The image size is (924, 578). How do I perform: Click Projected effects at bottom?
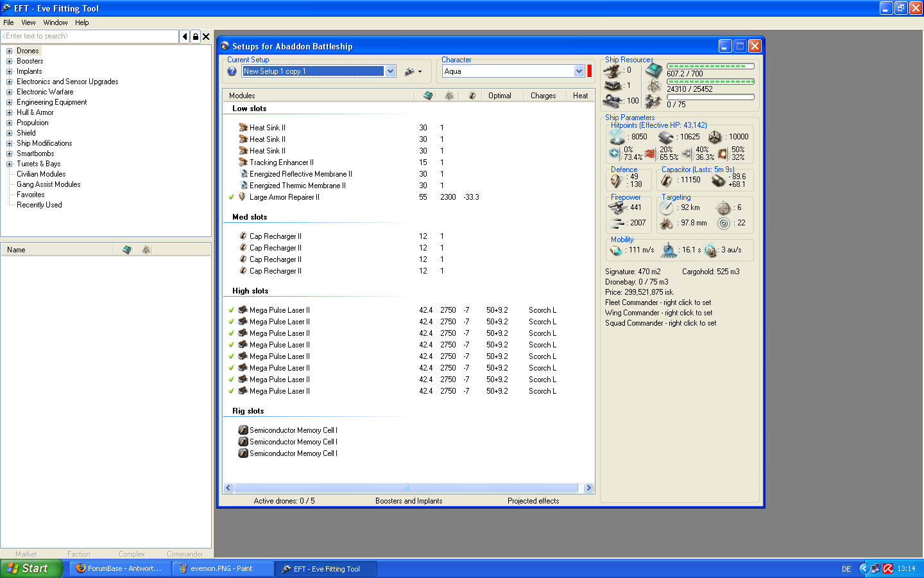click(533, 501)
